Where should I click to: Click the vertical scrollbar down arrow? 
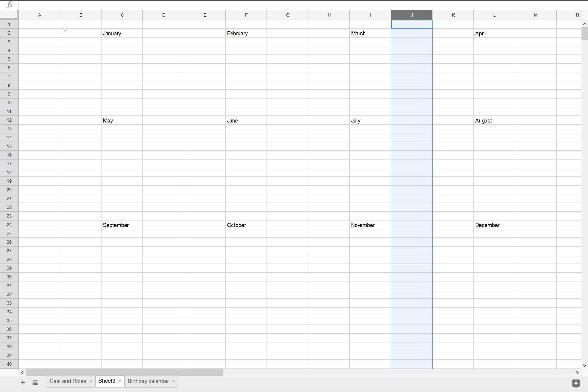584,366
